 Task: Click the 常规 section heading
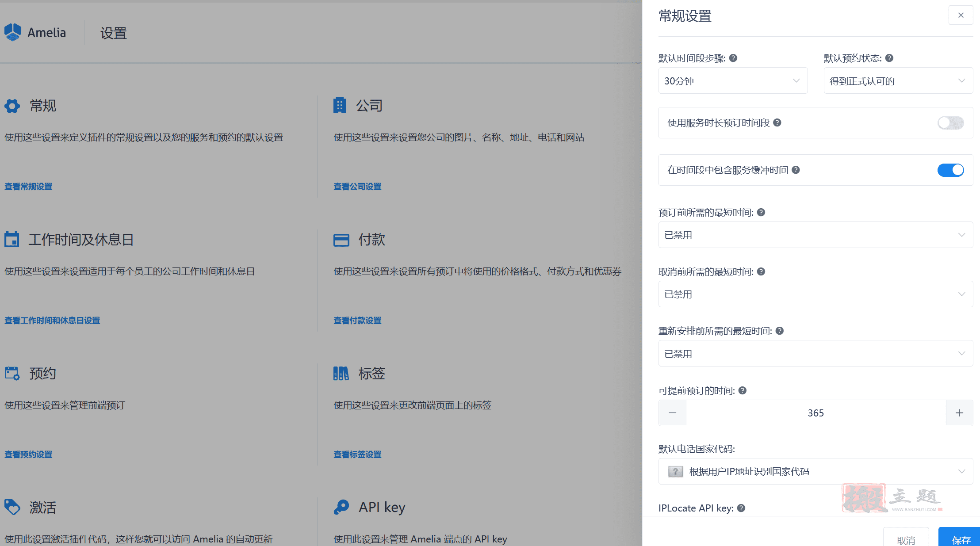(43, 106)
